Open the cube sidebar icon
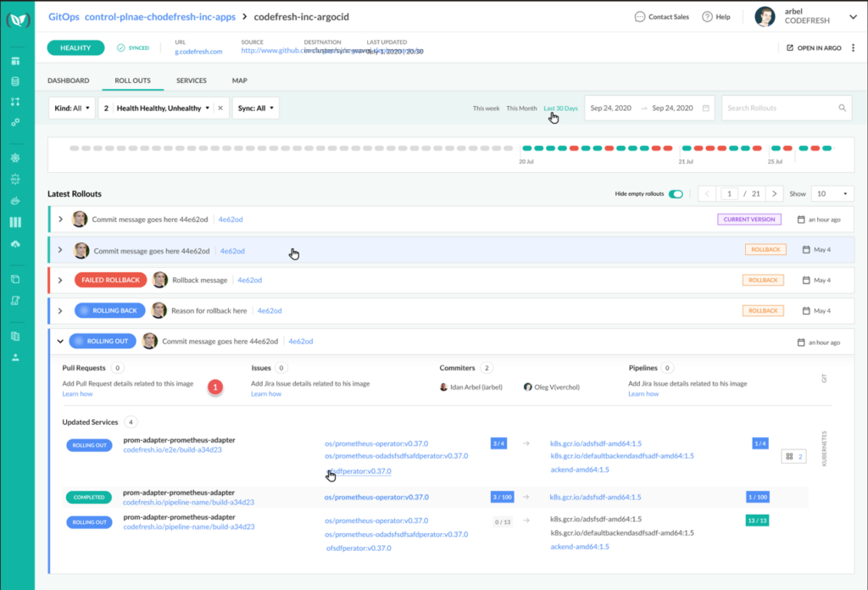This screenshot has height=590, width=868. [15, 280]
